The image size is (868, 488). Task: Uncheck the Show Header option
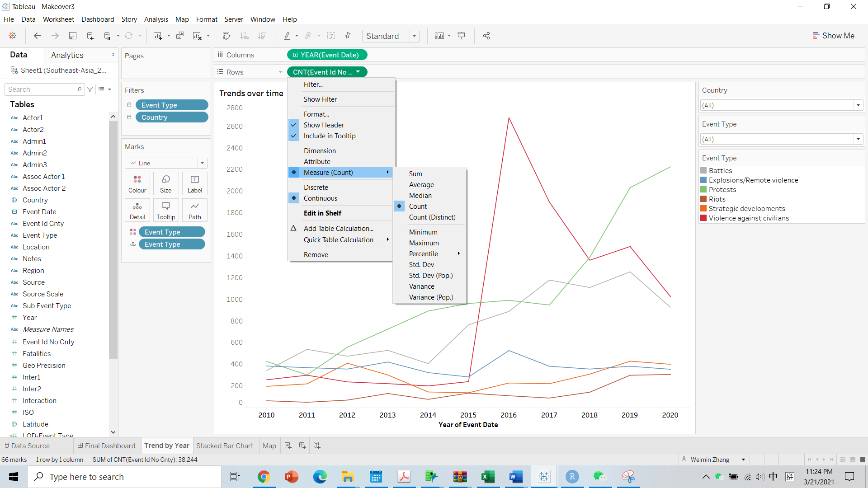click(324, 125)
